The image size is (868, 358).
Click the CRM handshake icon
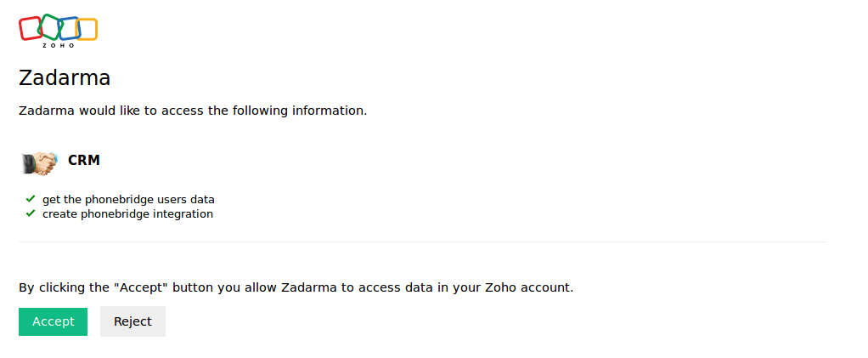[x=39, y=161]
